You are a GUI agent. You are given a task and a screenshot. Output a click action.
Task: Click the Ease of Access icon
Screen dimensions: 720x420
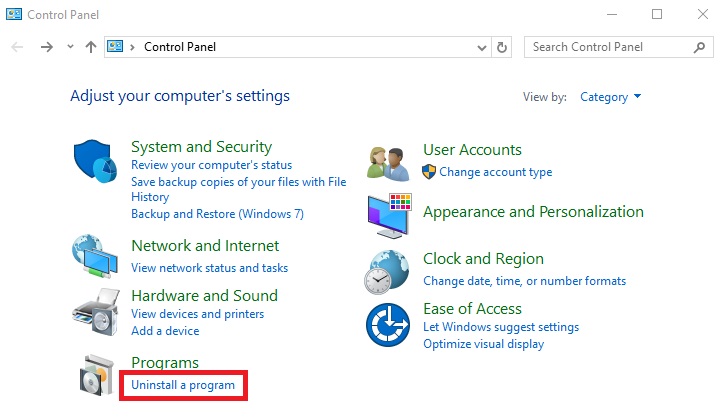(x=388, y=326)
